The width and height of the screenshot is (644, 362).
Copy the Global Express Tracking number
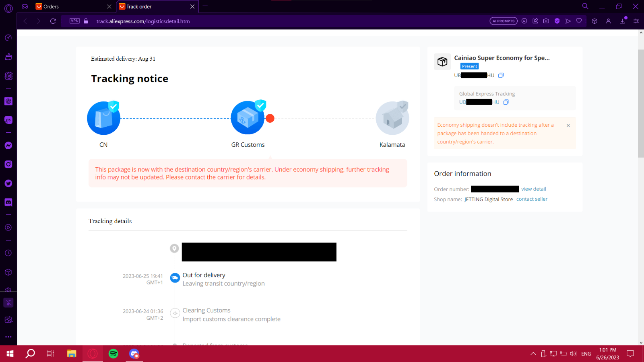click(506, 102)
